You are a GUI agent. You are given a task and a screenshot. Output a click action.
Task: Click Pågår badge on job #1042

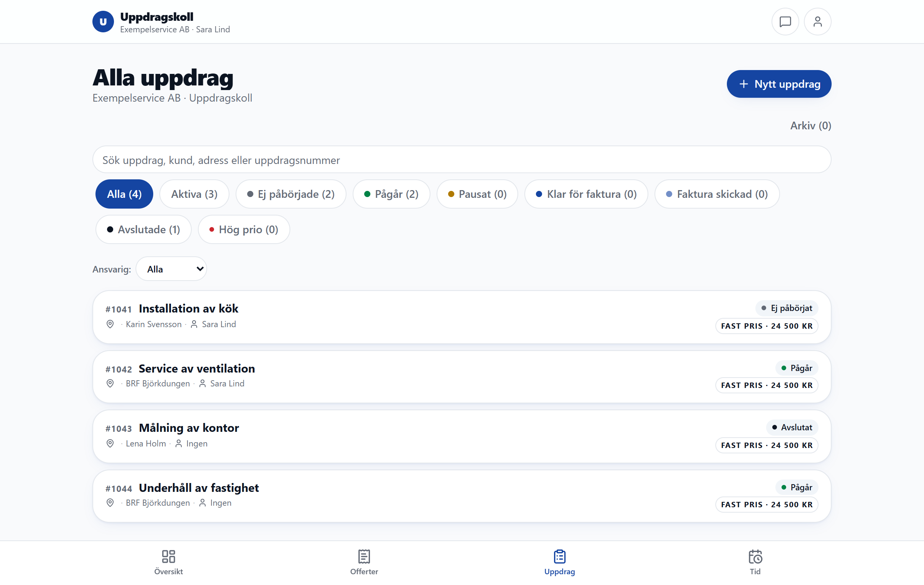tap(797, 368)
